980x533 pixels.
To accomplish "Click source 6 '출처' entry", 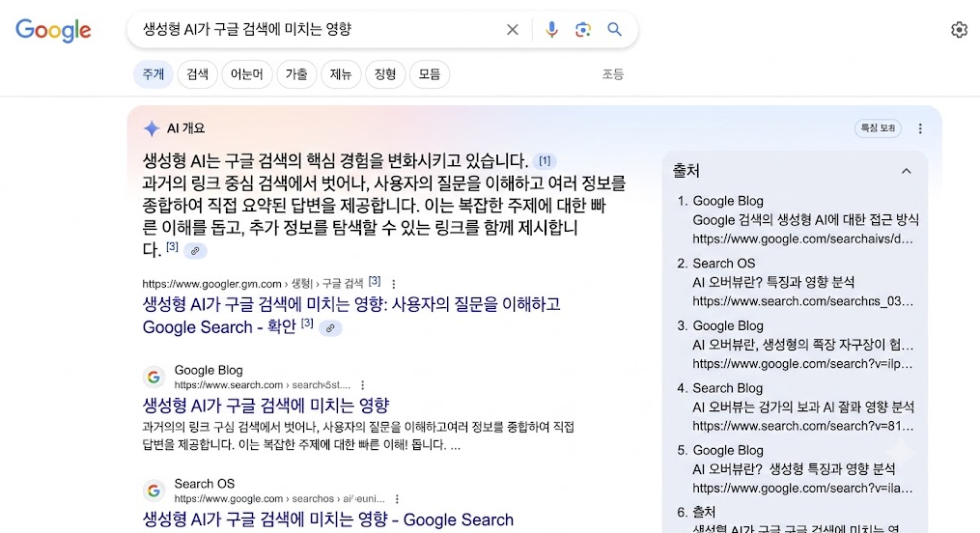I will click(704, 513).
